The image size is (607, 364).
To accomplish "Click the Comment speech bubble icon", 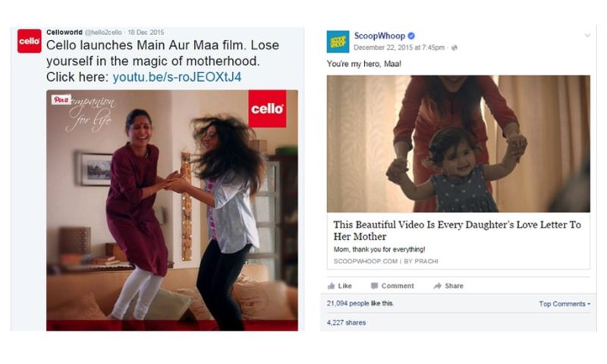I will coord(374,286).
